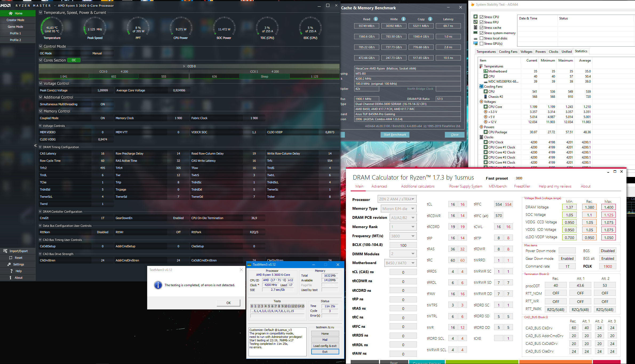Collapse sidebar with double chevron icon
Image resolution: width=635 pixels, height=364 pixels.
(35, 145)
